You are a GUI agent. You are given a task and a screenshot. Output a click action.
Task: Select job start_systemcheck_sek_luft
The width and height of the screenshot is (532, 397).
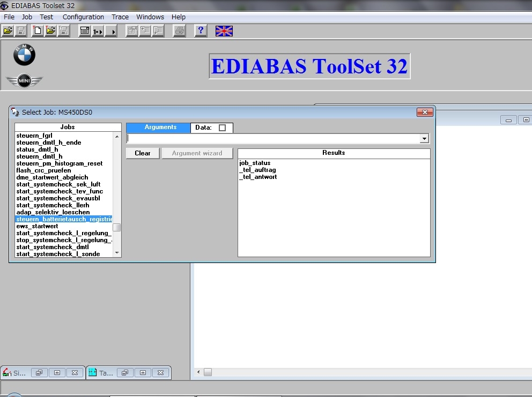[58, 184]
